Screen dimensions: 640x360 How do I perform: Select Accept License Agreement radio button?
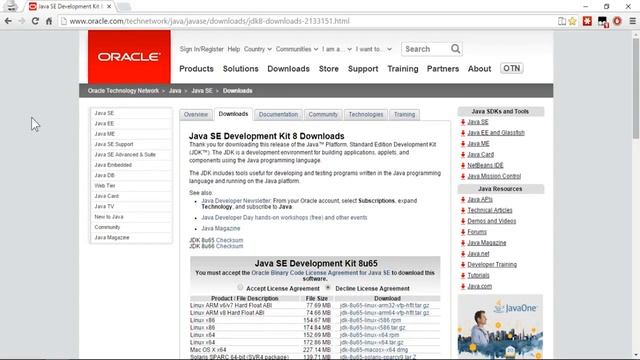pyautogui.click(x=240, y=288)
